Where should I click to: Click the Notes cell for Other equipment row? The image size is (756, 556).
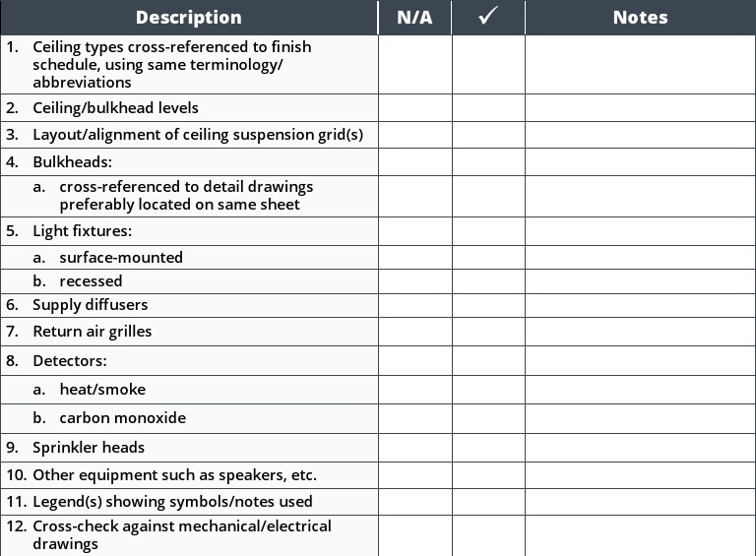tap(640, 475)
